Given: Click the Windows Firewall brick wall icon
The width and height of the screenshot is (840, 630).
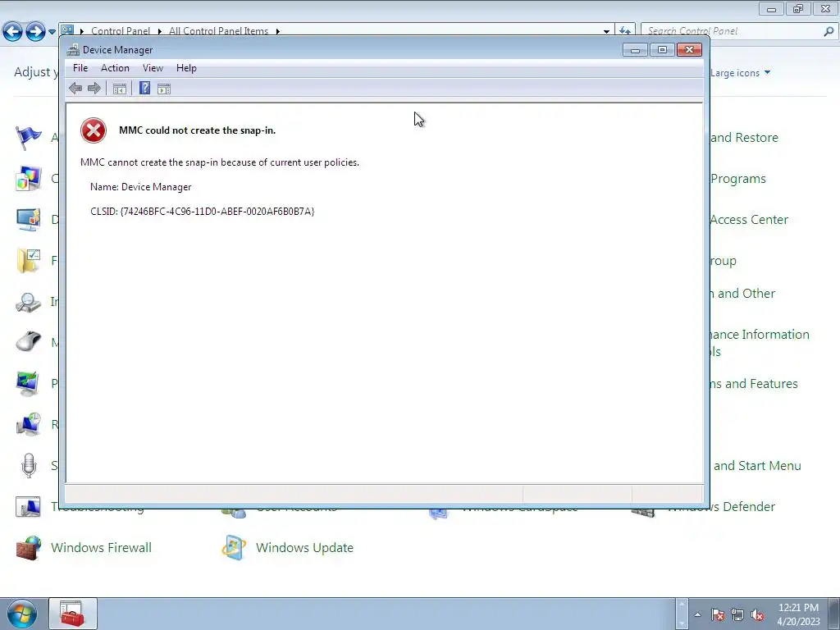Looking at the screenshot, I should pos(29,547).
